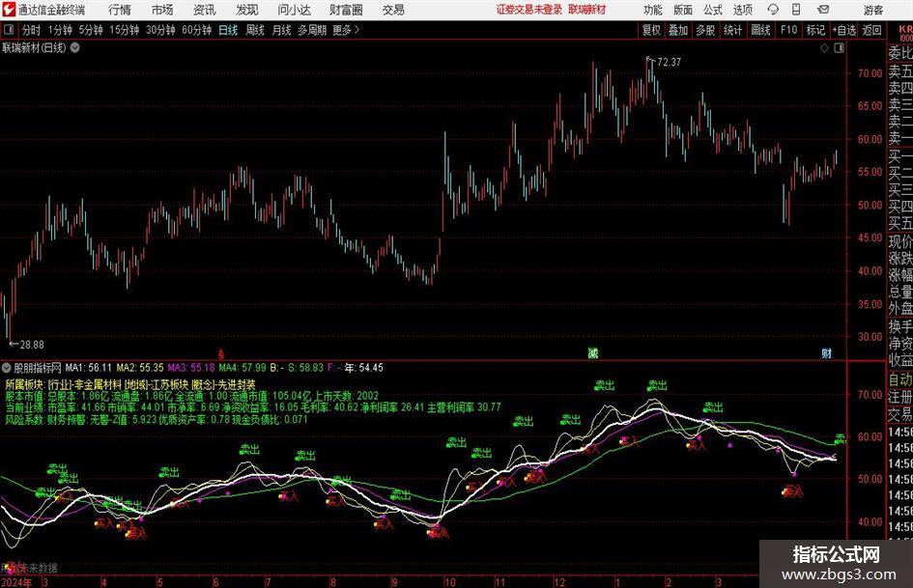Viewport: 913px width, 588px height.
Task: Open the 股朋指标网 indicator dropdown arrow
Action: tap(7, 368)
